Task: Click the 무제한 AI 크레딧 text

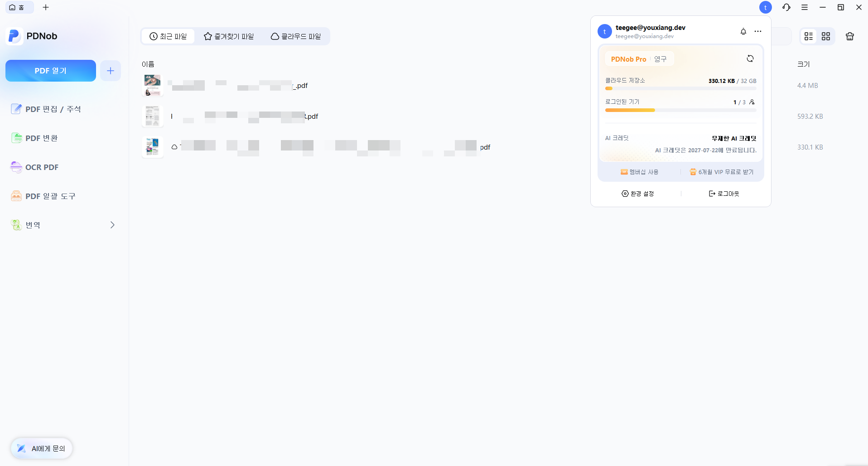Action: (734, 138)
